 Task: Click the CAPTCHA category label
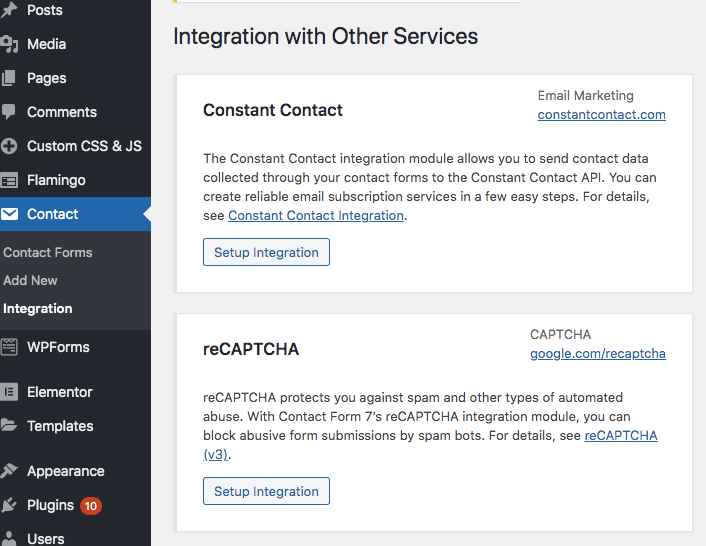click(560, 334)
